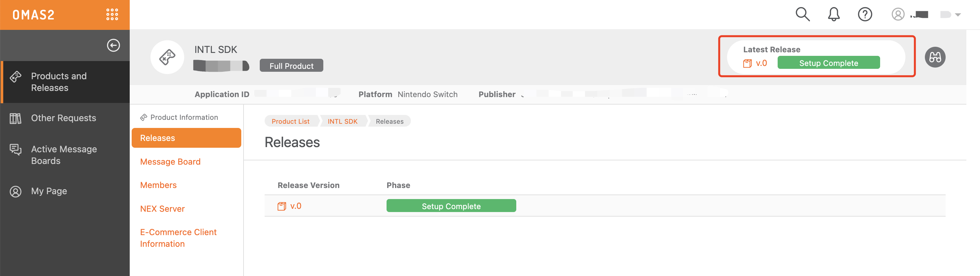Open NEX Server section
980x276 pixels.
click(x=162, y=208)
